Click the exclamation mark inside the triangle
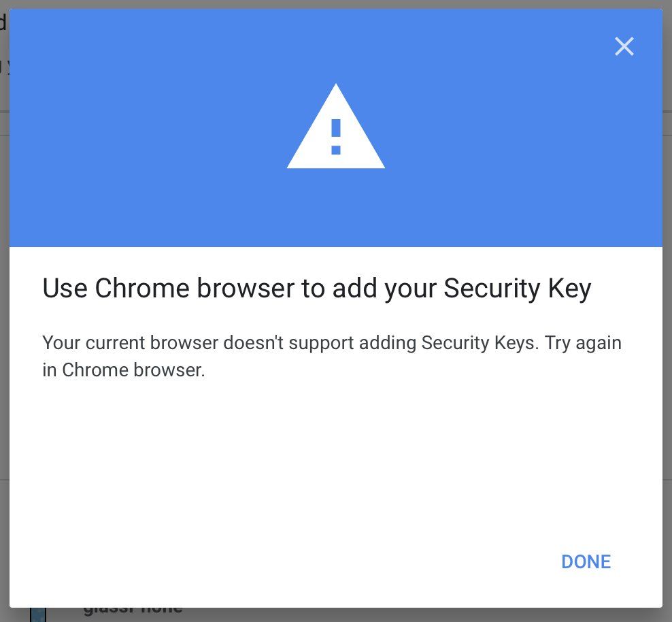Viewport: 672px width, 622px height. pyautogui.click(x=335, y=136)
